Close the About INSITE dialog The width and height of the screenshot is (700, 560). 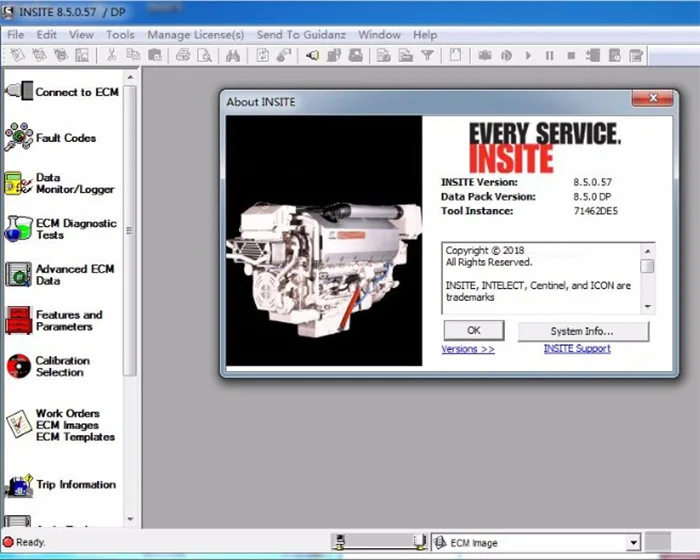[x=652, y=98]
